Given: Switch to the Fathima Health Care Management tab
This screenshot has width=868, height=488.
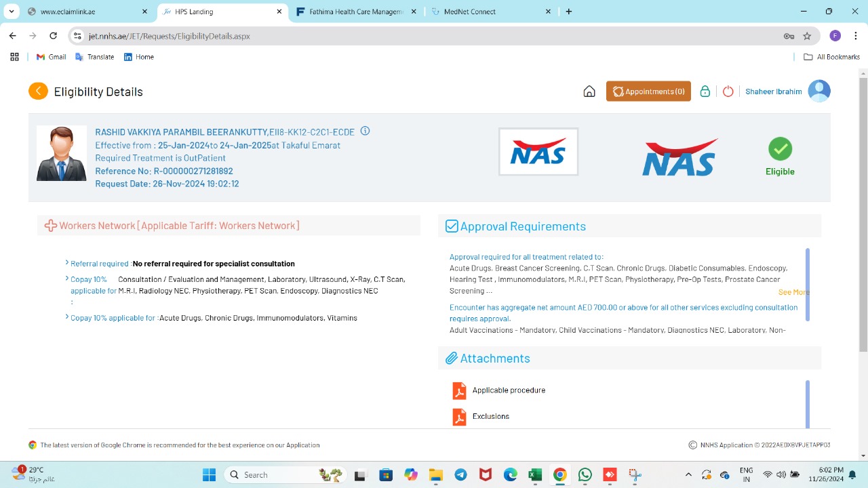Looking at the screenshot, I should pyautogui.click(x=357, y=12).
